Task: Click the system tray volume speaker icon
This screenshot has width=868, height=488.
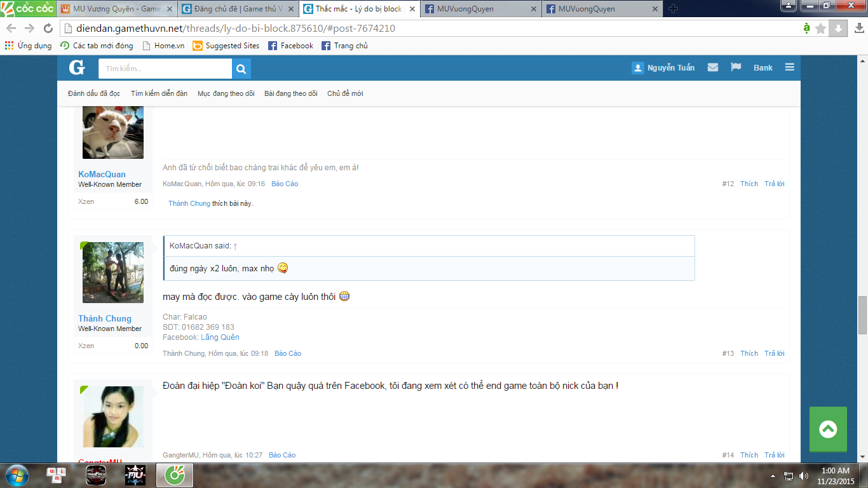Action: coord(804,475)
